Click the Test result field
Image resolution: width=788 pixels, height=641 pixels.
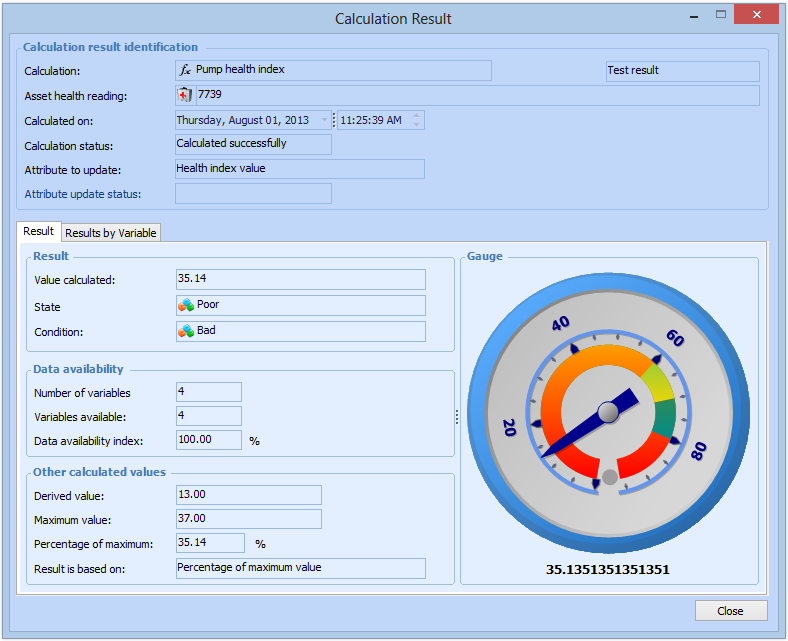click(x=682, y=71)
